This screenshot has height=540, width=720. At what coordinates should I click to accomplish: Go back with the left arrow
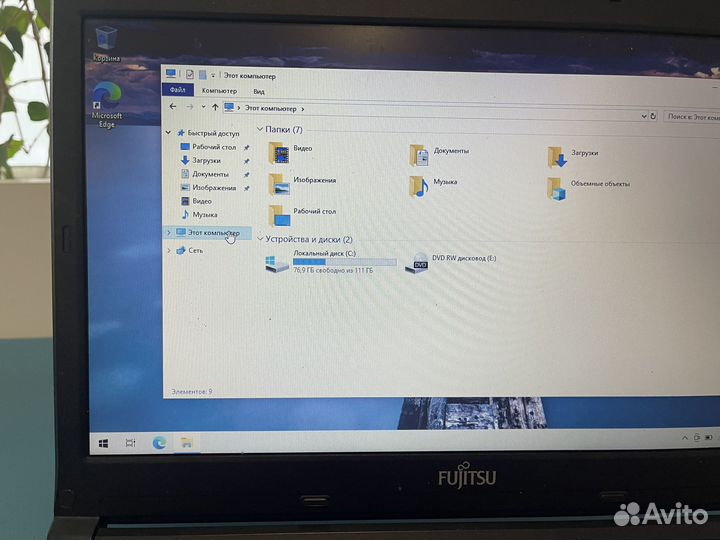click(x=173, y=107)
